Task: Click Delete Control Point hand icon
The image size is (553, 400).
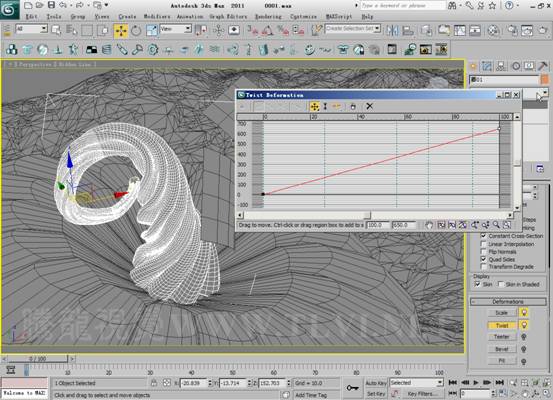Action: (353, 106)
